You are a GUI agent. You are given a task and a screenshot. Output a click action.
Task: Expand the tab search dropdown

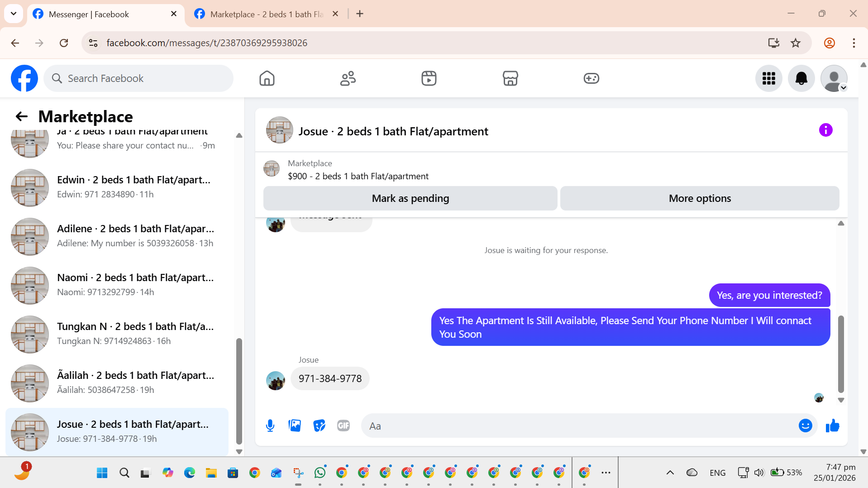click(x=14, y=14)
